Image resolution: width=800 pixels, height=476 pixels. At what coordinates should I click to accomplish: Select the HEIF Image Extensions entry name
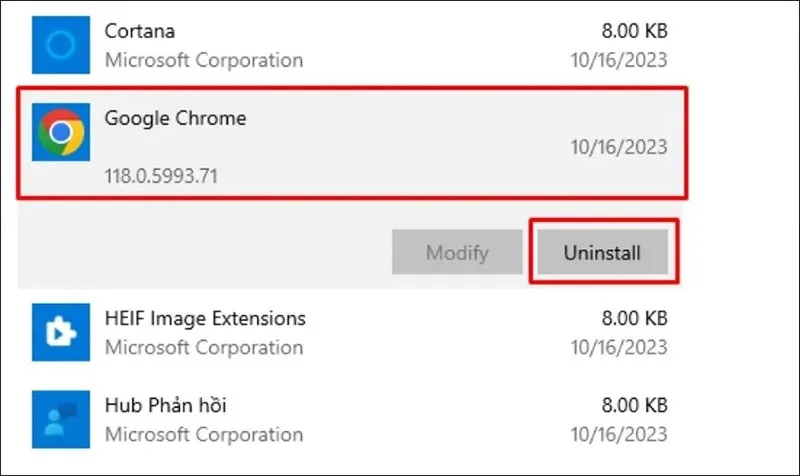pyautogui.click(x=205, y=318)
